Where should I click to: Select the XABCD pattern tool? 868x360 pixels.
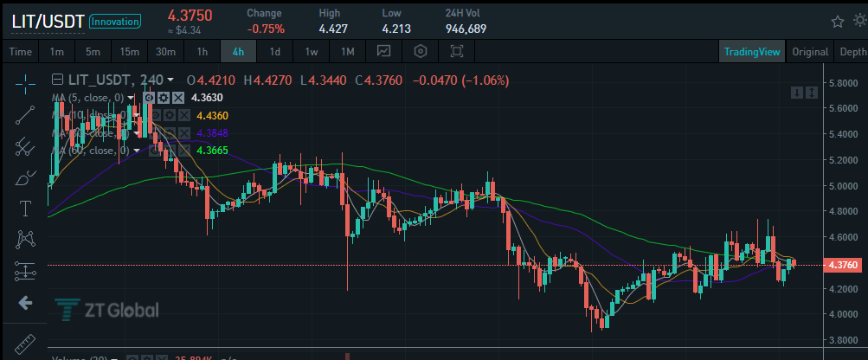pos(25,238)
